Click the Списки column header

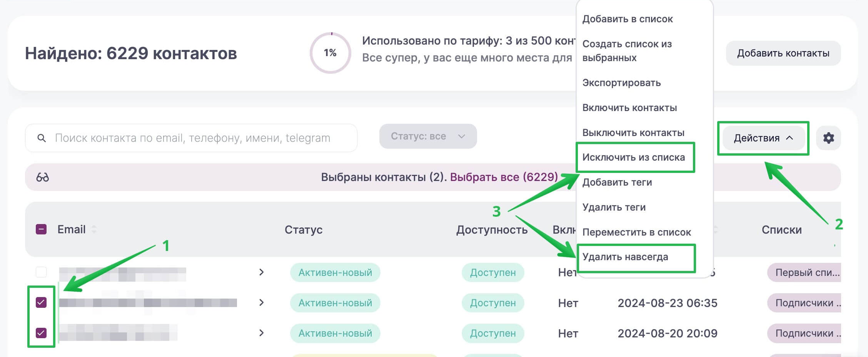click(x=781, y=229)
